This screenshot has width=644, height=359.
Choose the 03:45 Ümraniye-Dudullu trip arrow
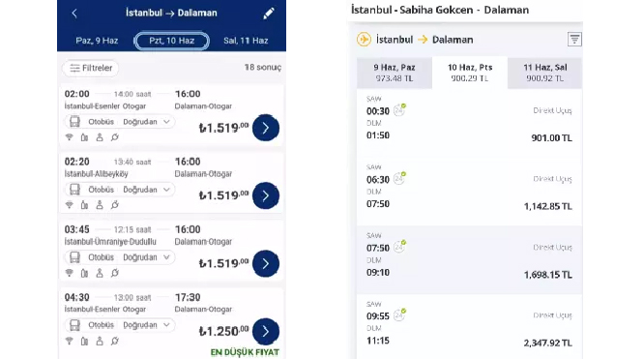click(266, 263)
